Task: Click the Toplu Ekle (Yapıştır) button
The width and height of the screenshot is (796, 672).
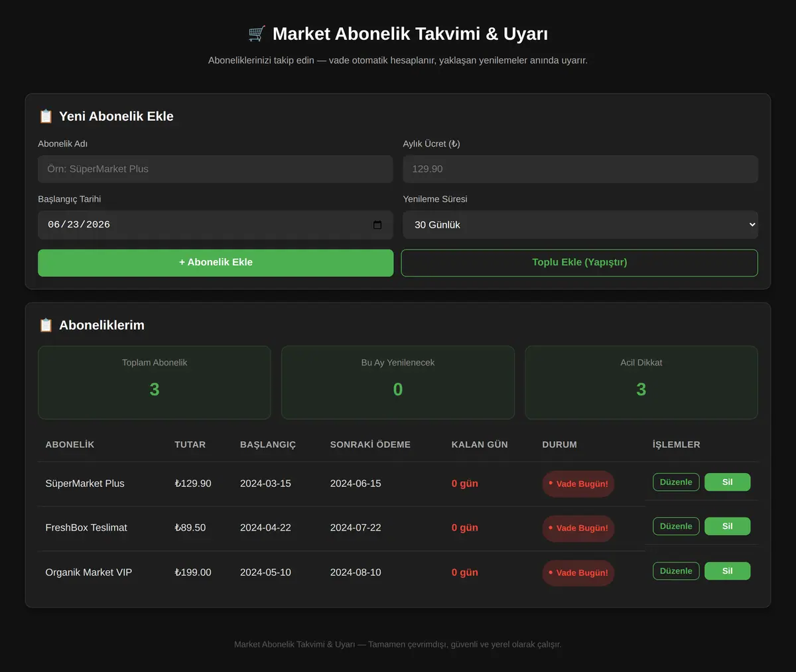Action: [x=580, y=263]
